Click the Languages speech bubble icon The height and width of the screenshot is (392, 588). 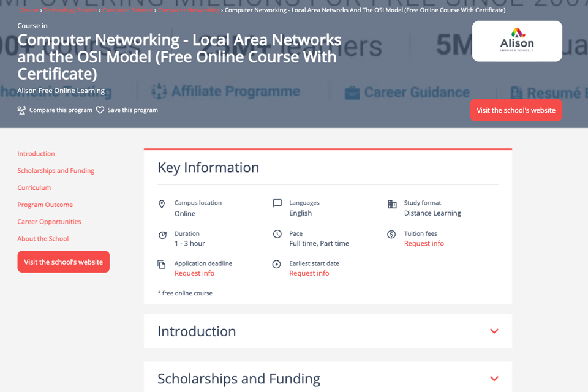(x=277, y=203)
